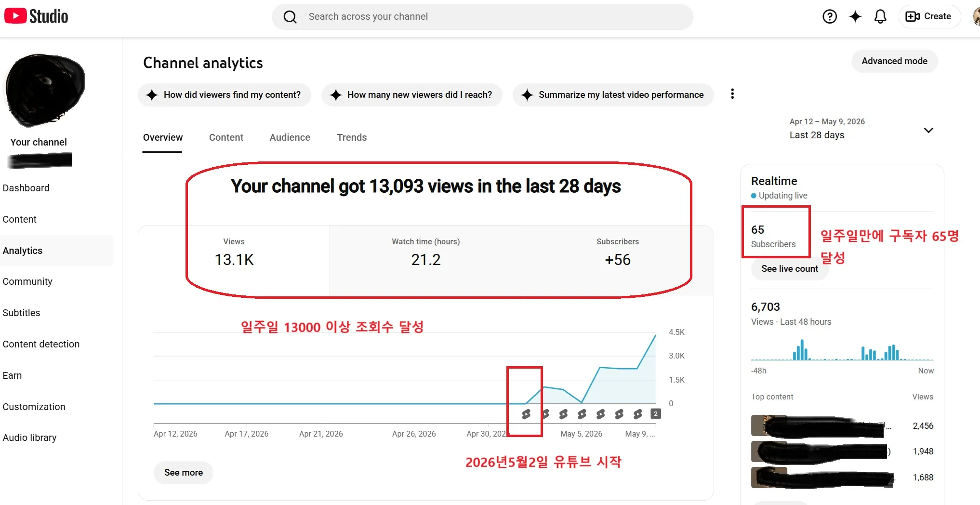This screenshot has width=980, height=505.
Task: Click the numbered '2' video marker on the chart
Action: coord(656,414)
